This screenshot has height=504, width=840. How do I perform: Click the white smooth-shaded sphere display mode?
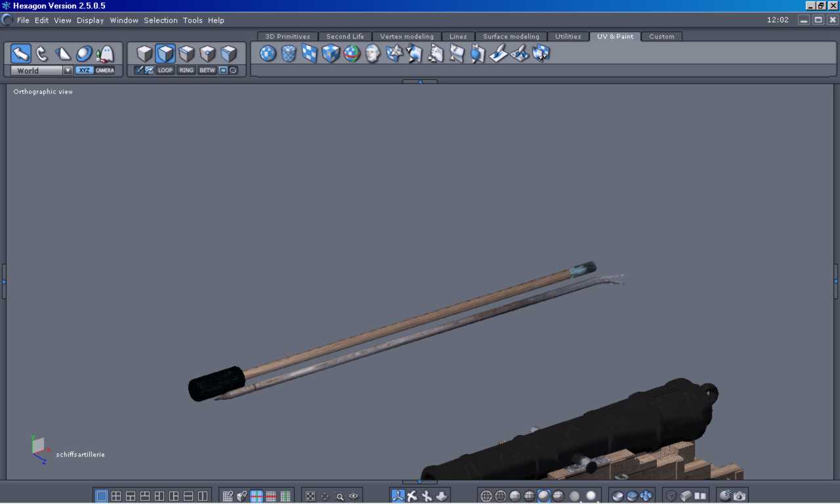tap(591, 496)
